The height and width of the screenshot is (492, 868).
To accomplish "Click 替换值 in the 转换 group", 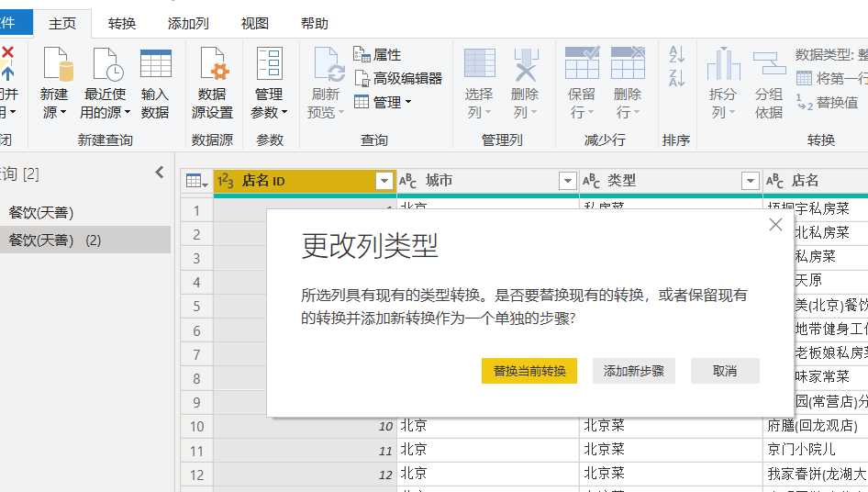I will click(828, 103).
